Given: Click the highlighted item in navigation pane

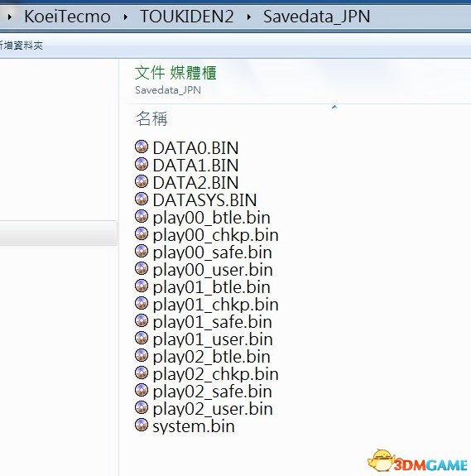Looking at the screenshot, I should (x=58, y=233).
